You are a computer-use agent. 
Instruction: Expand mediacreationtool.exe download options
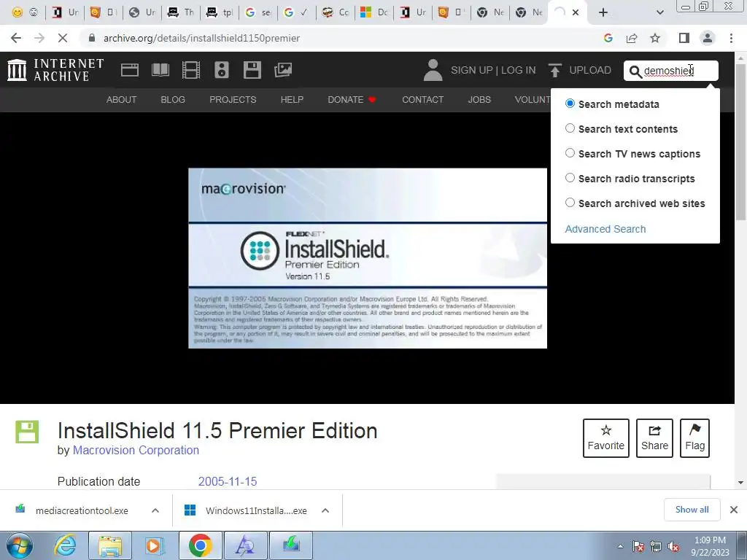155,510
